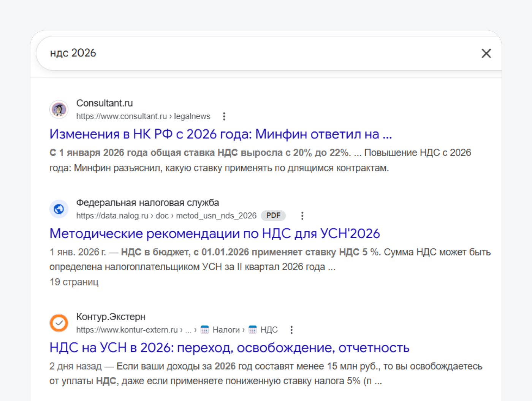Click the calendar icon before 'Налоги'

coord(205,330)
